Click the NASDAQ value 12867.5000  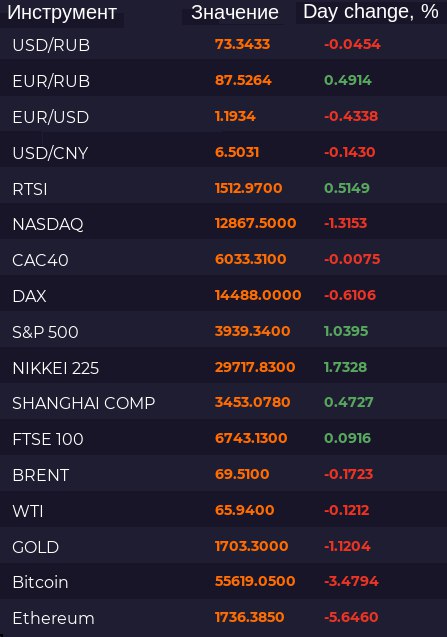coord(256,223)
